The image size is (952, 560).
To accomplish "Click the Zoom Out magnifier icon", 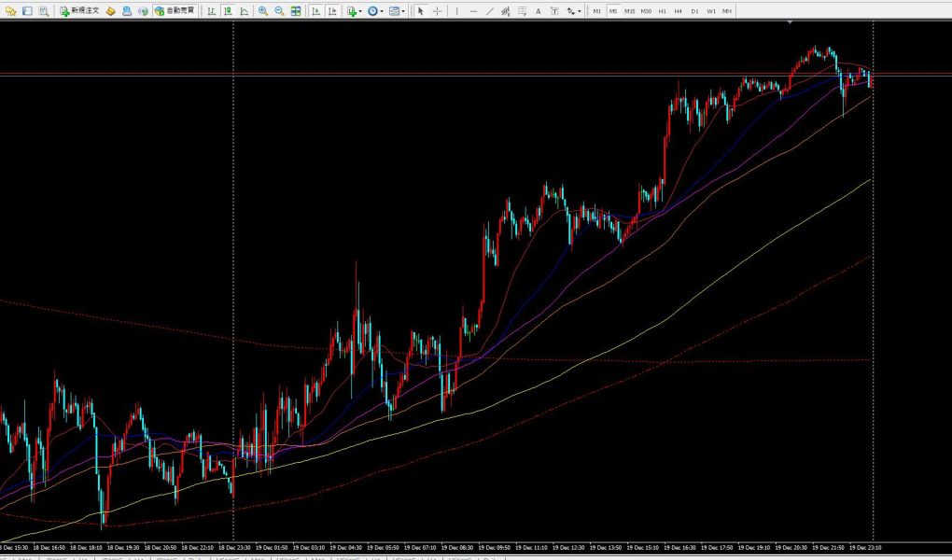I will pos(279,11).
